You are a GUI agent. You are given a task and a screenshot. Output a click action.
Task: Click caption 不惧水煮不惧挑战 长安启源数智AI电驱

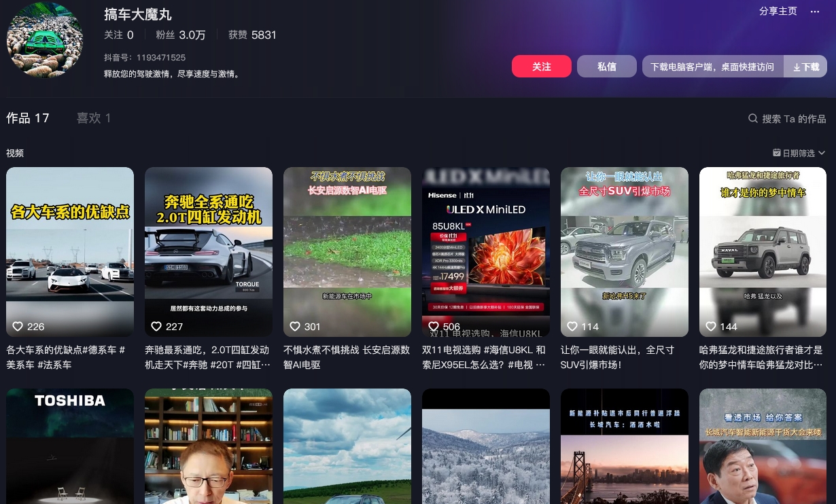coord(347,357)
